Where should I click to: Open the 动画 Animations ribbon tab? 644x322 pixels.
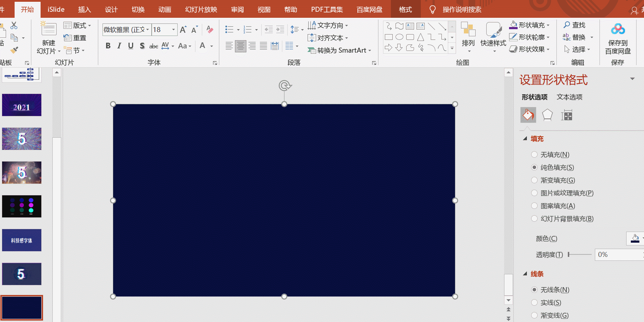pyautogui.click(x=164, y=10)
